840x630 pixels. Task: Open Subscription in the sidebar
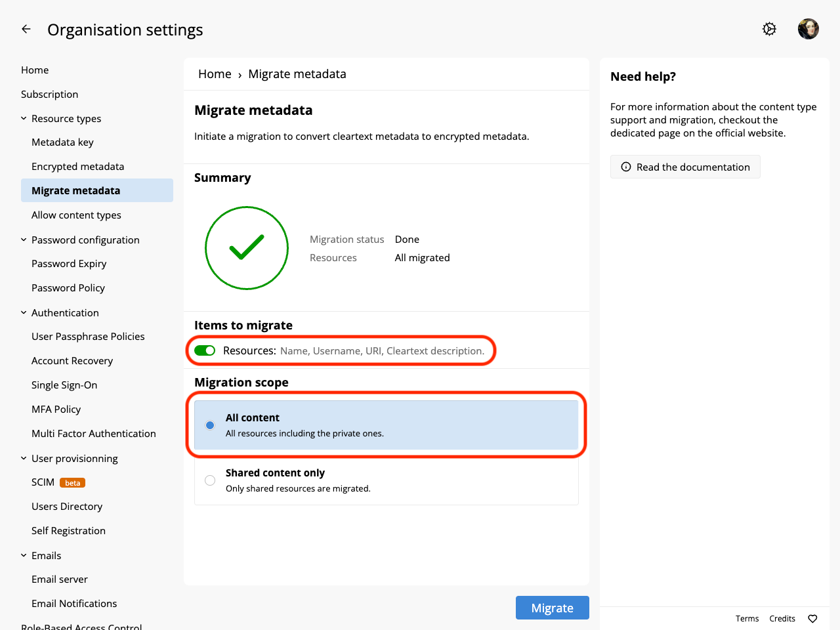tap(49, 94)
